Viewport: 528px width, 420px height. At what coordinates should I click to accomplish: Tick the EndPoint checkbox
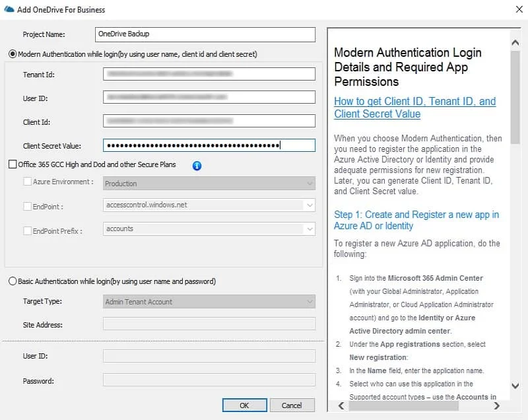click(27, 206)
